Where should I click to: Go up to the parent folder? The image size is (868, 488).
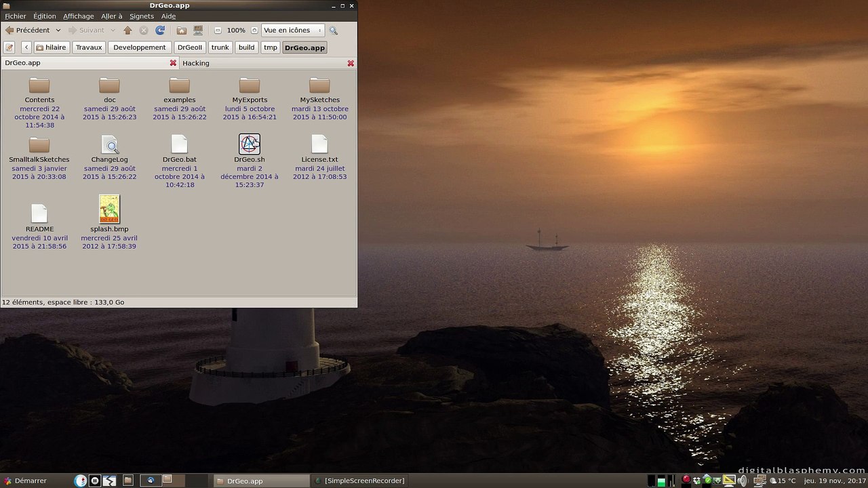127,30
